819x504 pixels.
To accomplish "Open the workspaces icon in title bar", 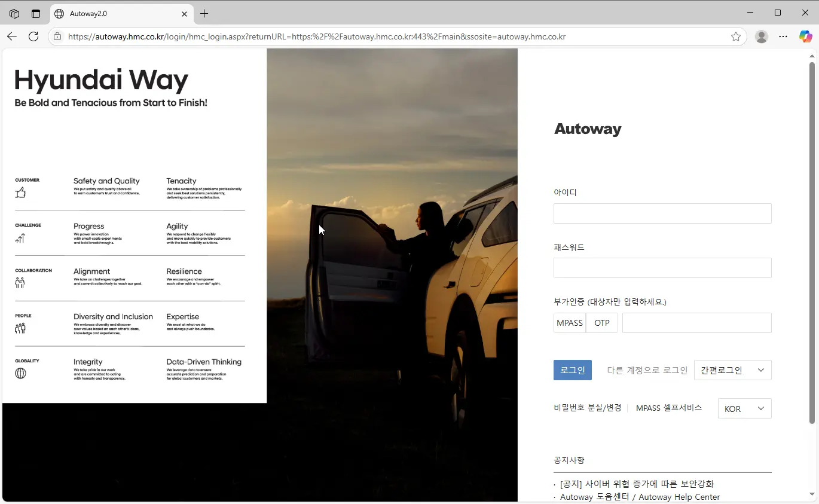I will pos(14,13).
